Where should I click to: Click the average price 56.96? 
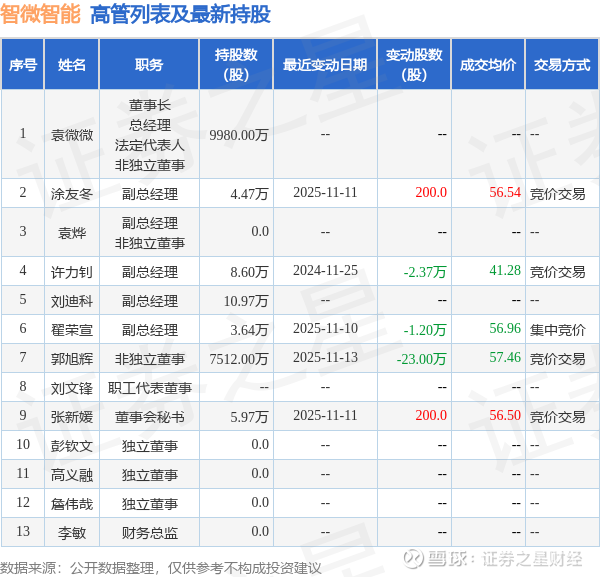pyautogui.click(x=505, y=328)
